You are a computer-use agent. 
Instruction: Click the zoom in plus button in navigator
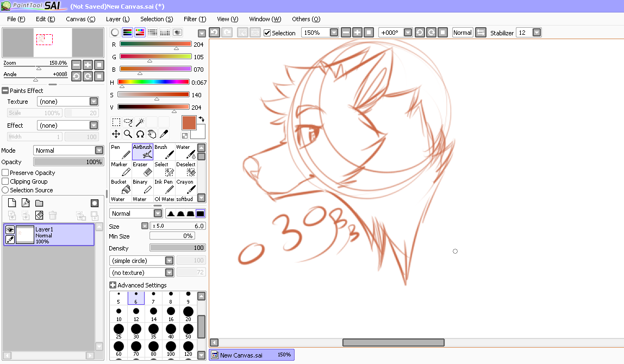[x=88, y=65]
